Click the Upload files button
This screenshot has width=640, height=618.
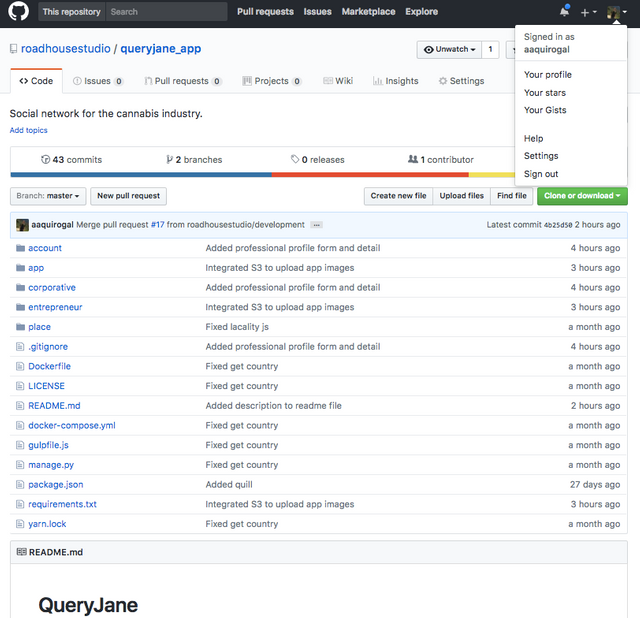[x=462, y=196]
